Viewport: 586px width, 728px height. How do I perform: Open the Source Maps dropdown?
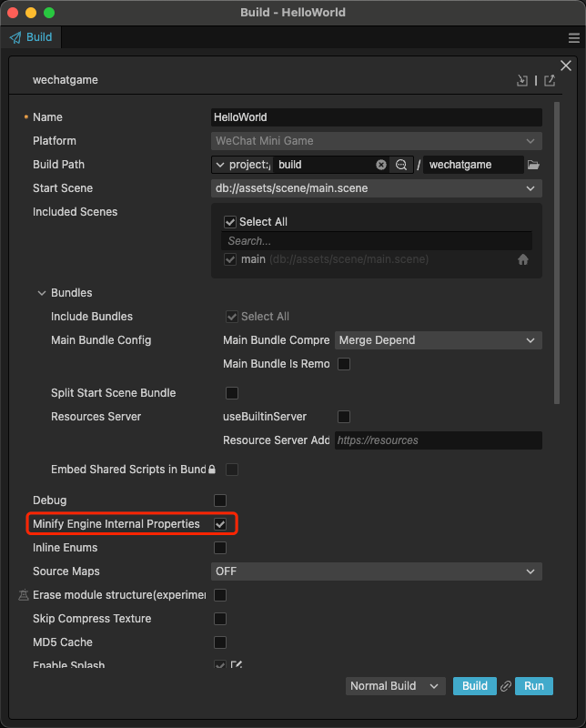point(376,571)
